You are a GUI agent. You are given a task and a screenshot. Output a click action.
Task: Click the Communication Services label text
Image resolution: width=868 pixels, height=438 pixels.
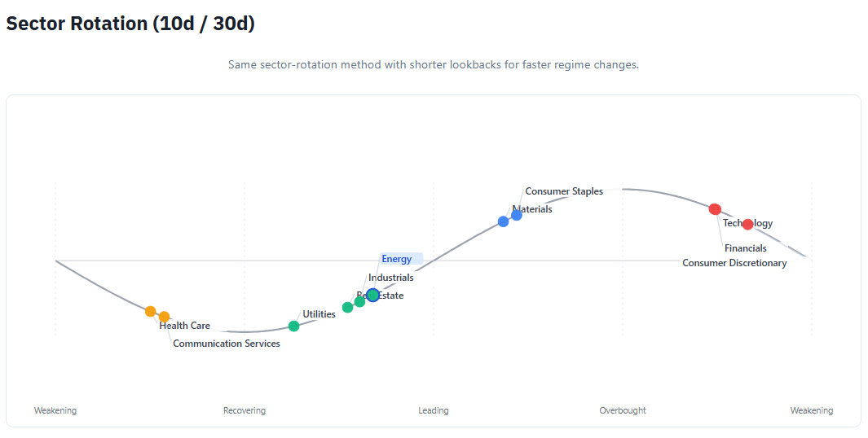pyautogui.click(x=227, y=344)
